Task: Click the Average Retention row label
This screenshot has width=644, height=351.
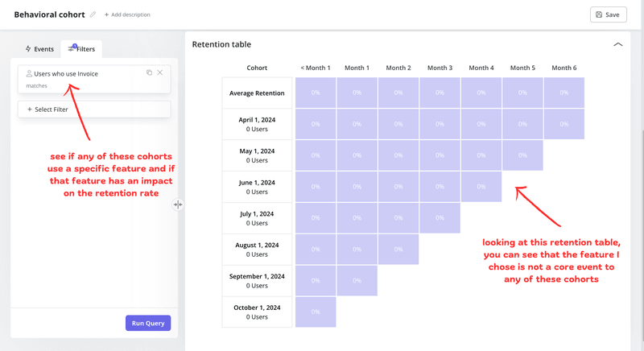Action: click(x=257, y=93)
